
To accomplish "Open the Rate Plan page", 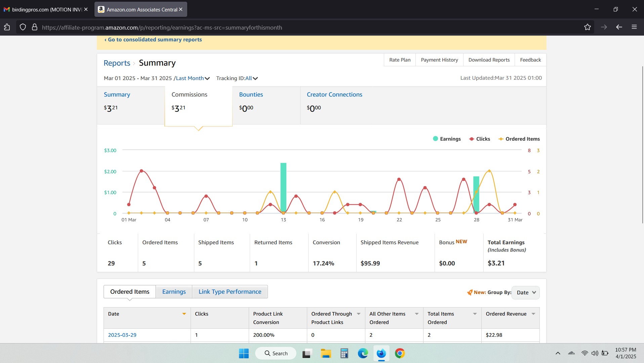I will click(400, 60).
